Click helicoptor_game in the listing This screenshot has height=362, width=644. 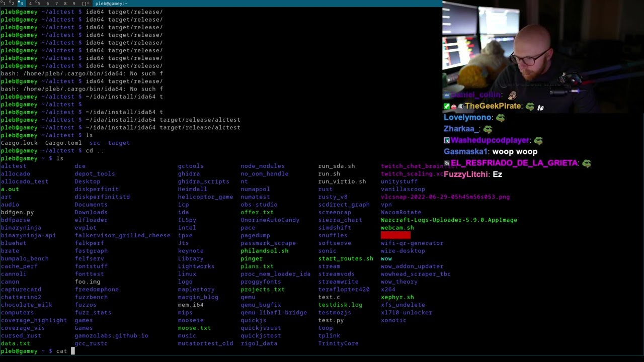point(205,197)
